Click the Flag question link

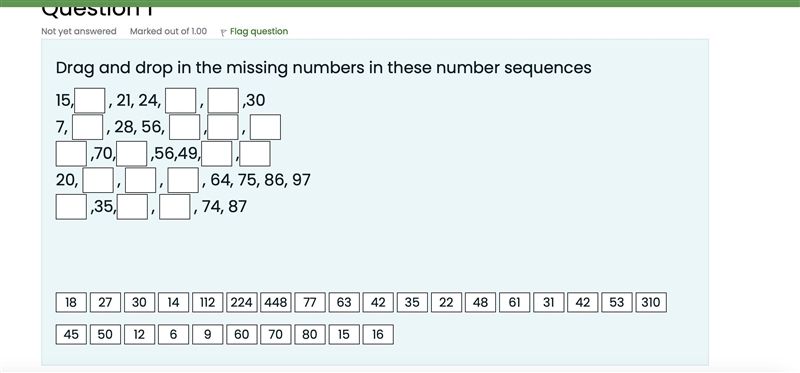point(259,31)
